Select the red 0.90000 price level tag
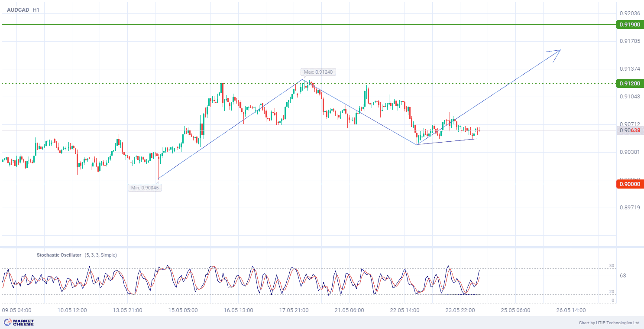This screenshot has width=644, height=329. click(630, 184)
